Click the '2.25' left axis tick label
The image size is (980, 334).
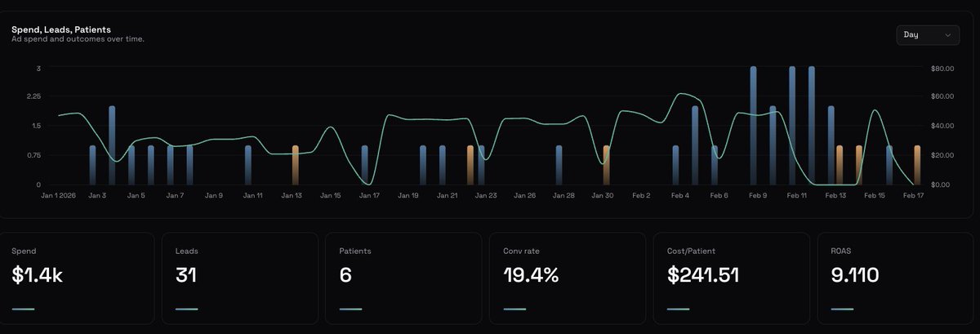[x=33, y=96]
